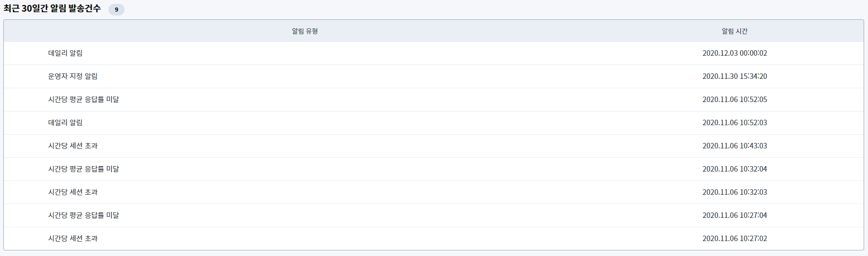Open the 운영자 지정 알림 entry
The width and height of the screenshot is (868, 256).
[x=73, y=77]
